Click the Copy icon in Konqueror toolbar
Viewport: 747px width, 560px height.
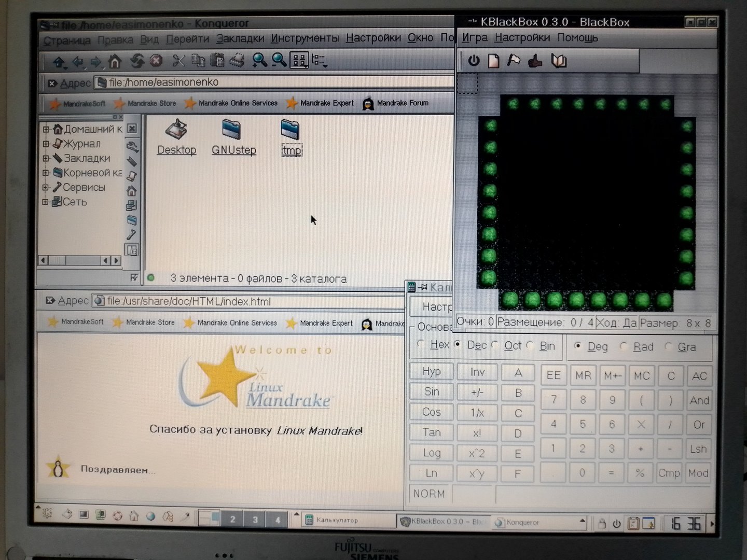tap(198, 61)
